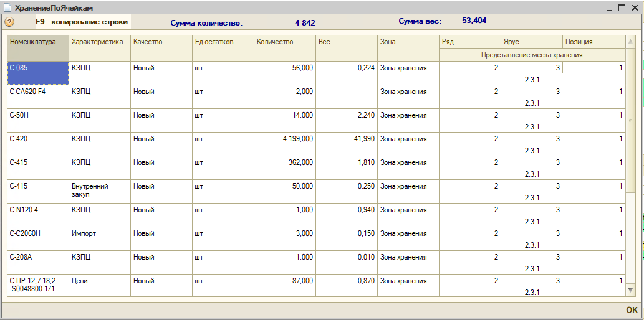Click weight 1,810 cell

[x=347, y=168]
